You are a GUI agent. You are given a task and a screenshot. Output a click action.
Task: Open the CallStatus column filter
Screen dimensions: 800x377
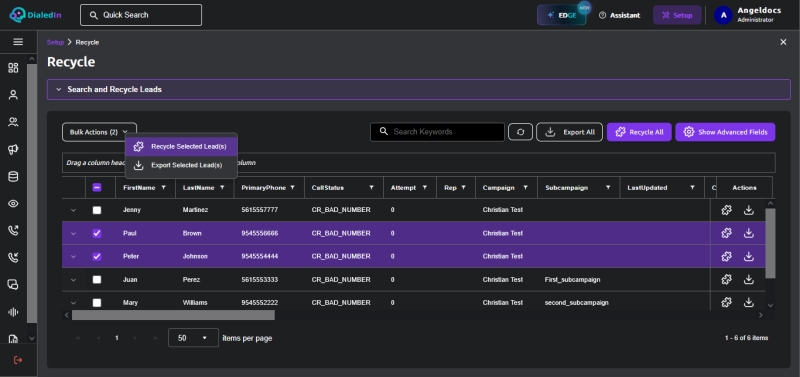(x=371, y=188)
